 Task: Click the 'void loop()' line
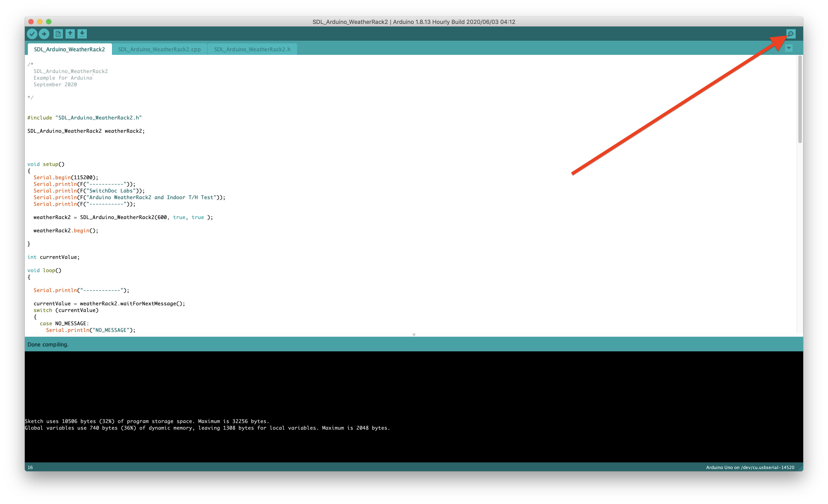click(44, 270)
